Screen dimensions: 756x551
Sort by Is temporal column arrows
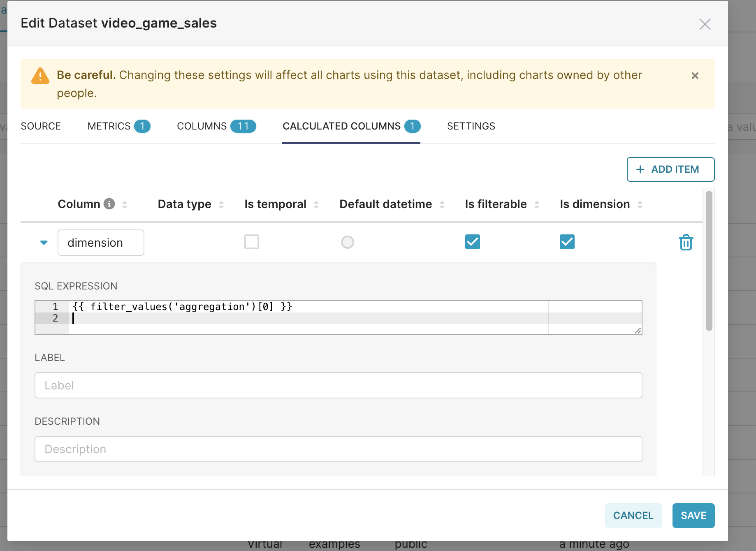(x=316, y=204)
